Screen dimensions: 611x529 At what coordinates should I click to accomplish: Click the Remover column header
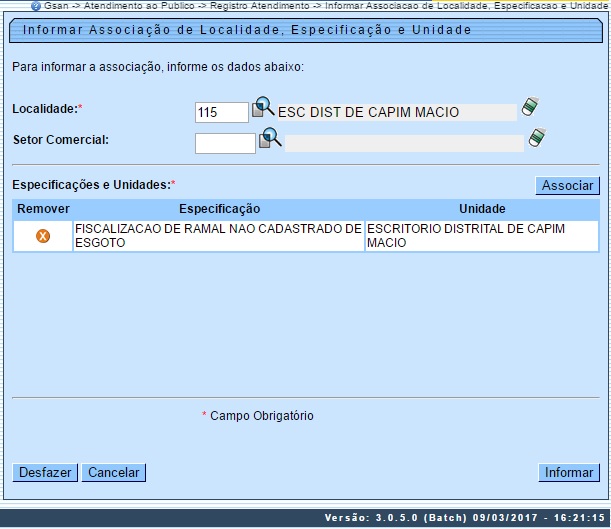click(x=43, y=209)
